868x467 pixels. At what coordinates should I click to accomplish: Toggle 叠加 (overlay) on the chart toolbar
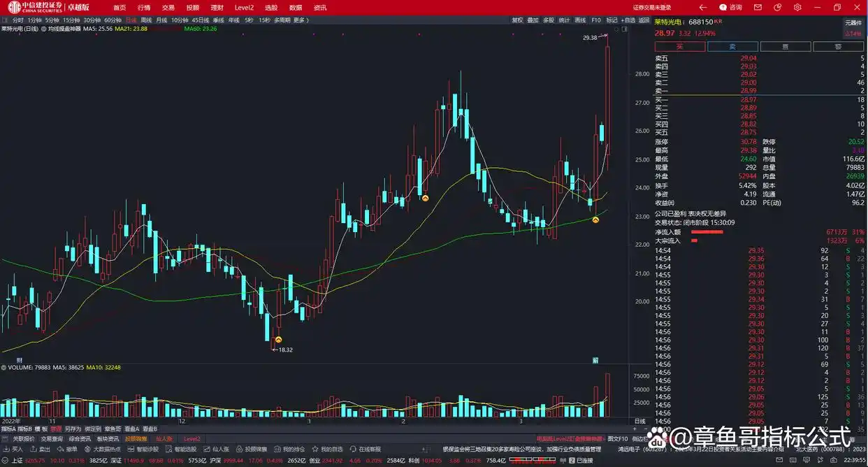[533, 20]
